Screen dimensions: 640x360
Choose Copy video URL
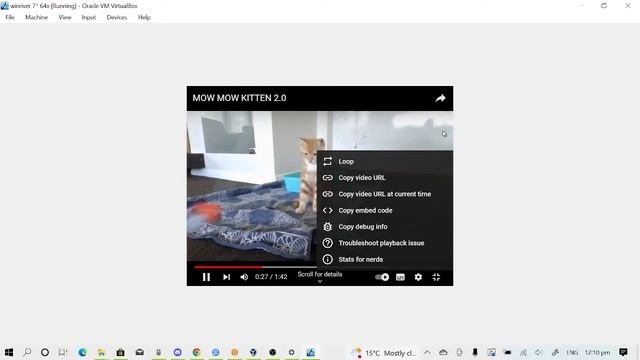pyautogui.click(x=385, y=178)
